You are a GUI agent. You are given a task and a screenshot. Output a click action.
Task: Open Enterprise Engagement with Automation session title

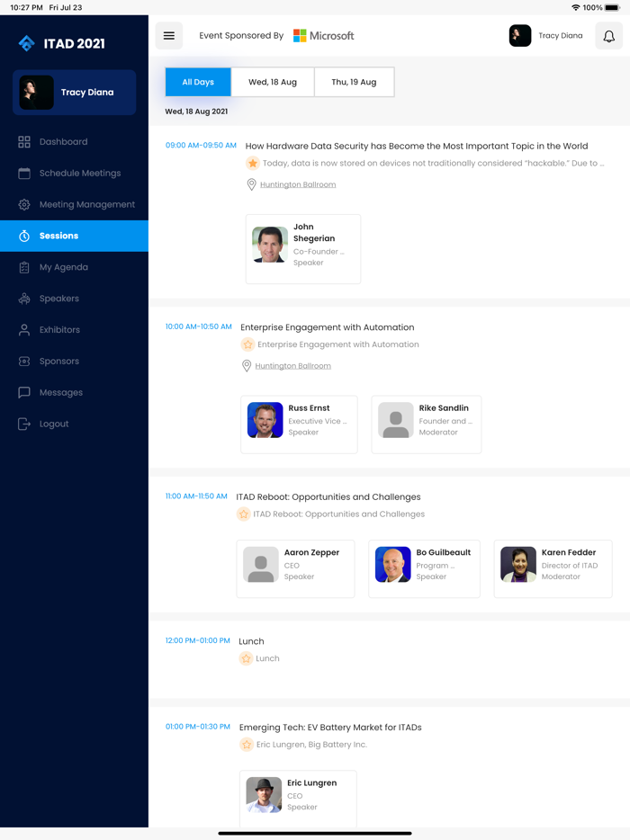tap(327, 327)
